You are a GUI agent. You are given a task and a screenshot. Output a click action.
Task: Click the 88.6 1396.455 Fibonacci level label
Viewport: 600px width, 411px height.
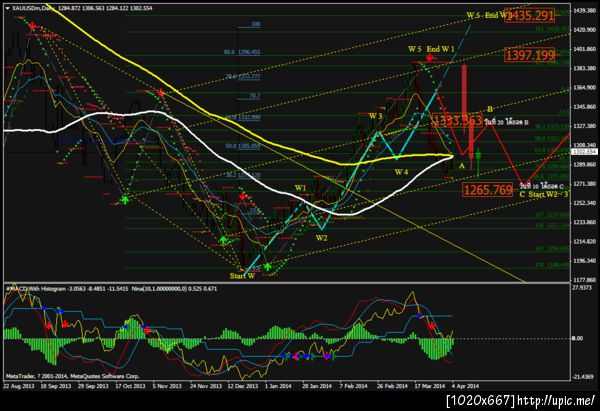point(242,52)
